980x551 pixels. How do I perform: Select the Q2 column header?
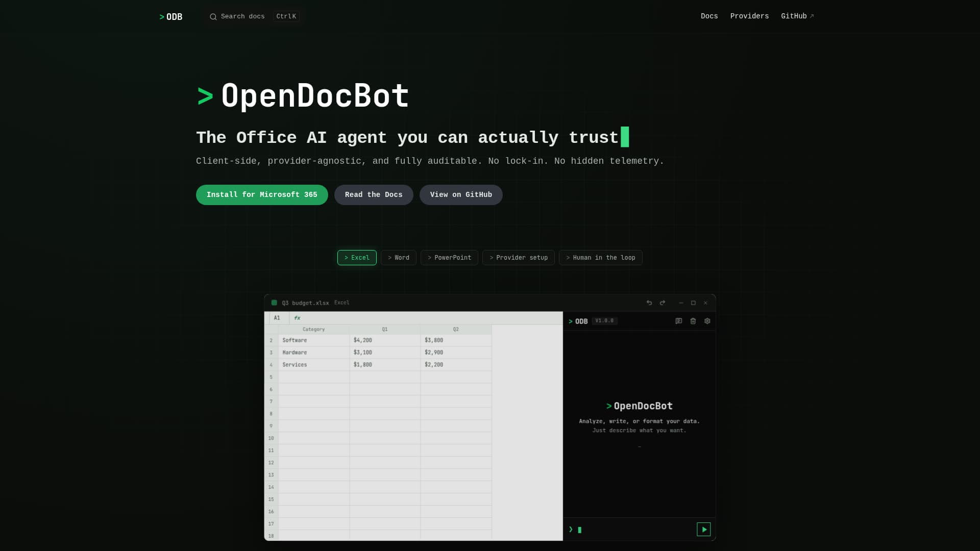(456, 330)
